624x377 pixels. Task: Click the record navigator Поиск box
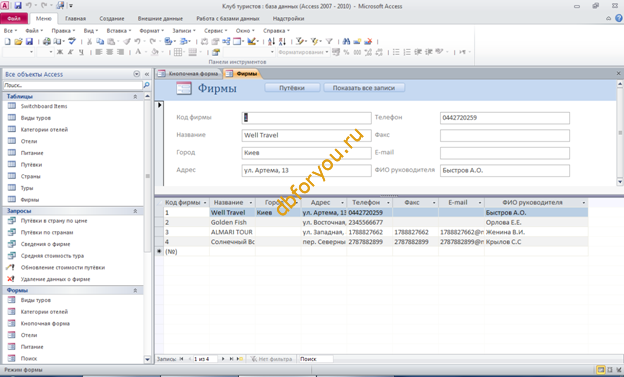point(315,359)
